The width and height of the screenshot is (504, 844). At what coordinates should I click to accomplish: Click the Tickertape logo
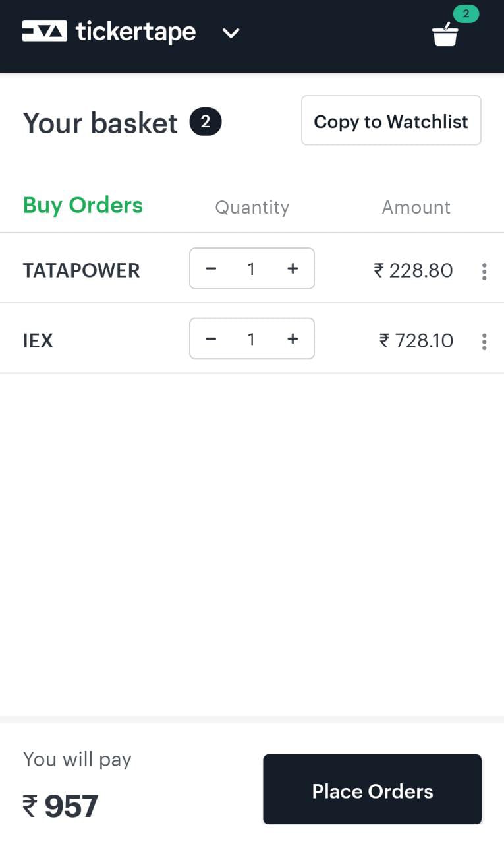[109, 32]
